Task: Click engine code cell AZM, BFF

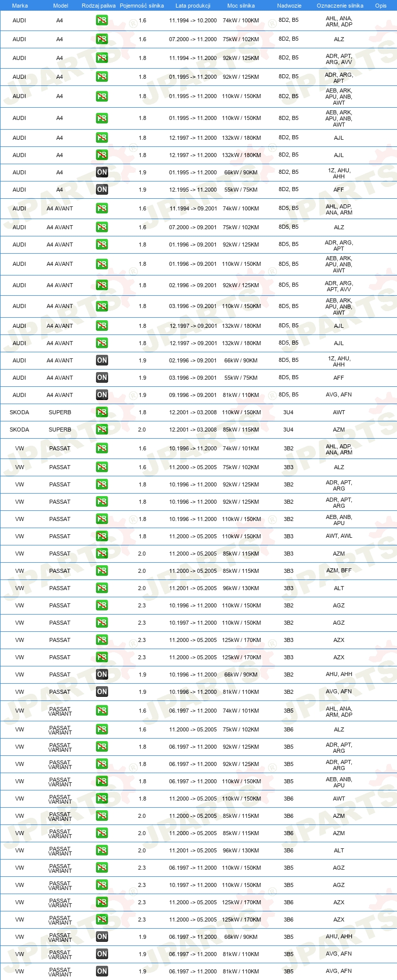Action: tap(339, 571)
